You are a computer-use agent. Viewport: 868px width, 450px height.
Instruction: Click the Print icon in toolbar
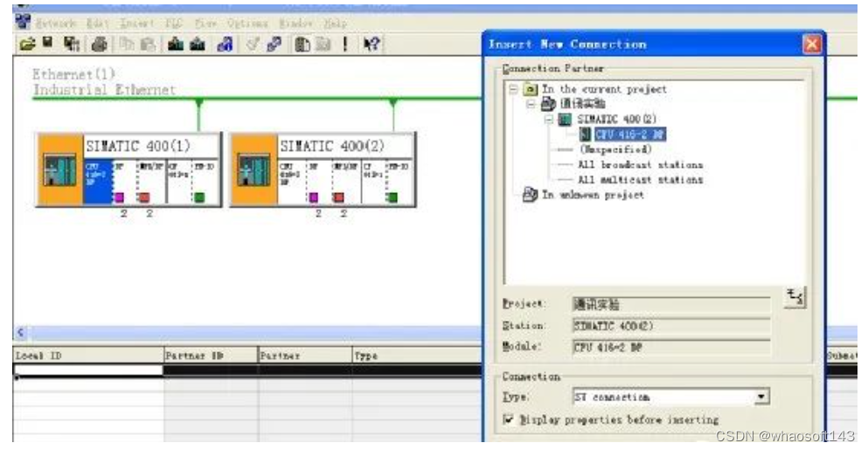click(x=99, y=44)
